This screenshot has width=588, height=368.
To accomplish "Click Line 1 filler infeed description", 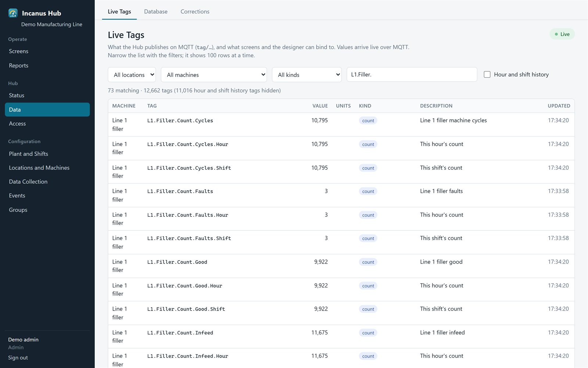I will coord(442,332).
